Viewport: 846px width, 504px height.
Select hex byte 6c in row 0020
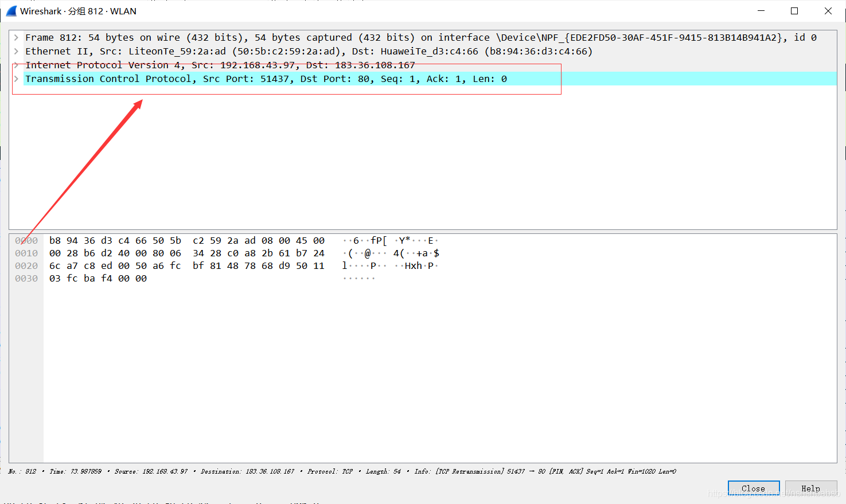click(x=55, y=266)
